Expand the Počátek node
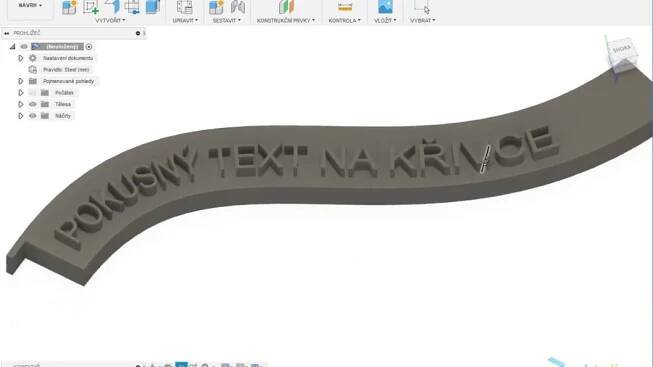Viewport: 653px width, 367px height. point(20,92)
